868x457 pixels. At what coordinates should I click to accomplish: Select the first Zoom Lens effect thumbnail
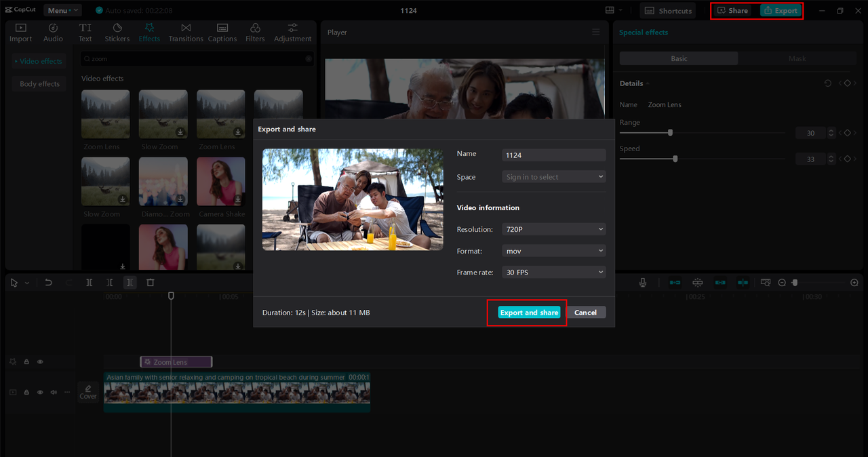click(x=105, y=114)
